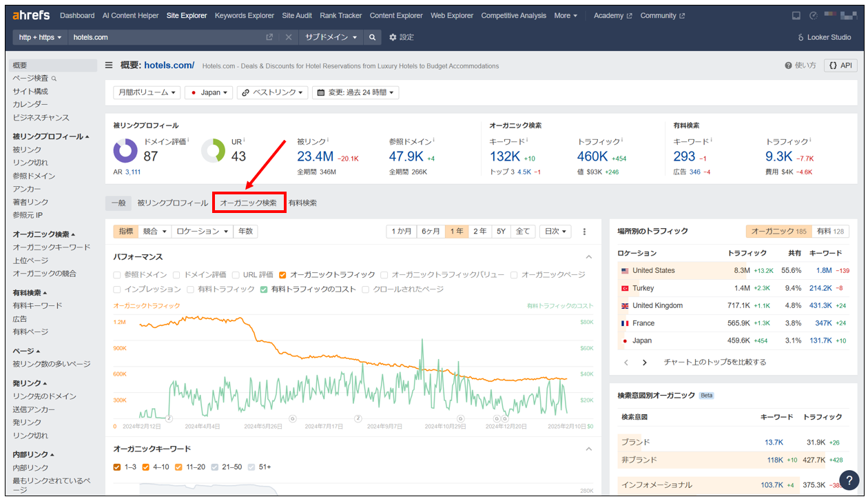Open hotels.com in a new tab icon
868x499 pixels.
(269, 37)
